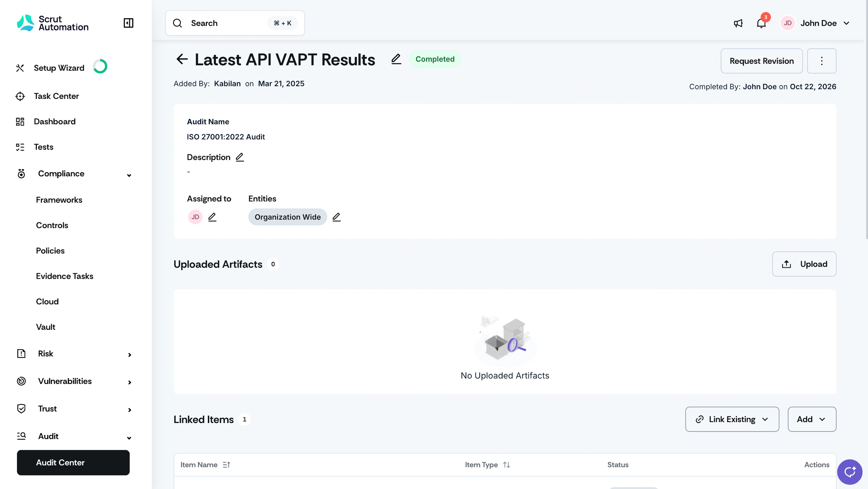This screenshot has height=489, width=868.
Task: Edit the Entities pencil icon
Action: (336, 217)
